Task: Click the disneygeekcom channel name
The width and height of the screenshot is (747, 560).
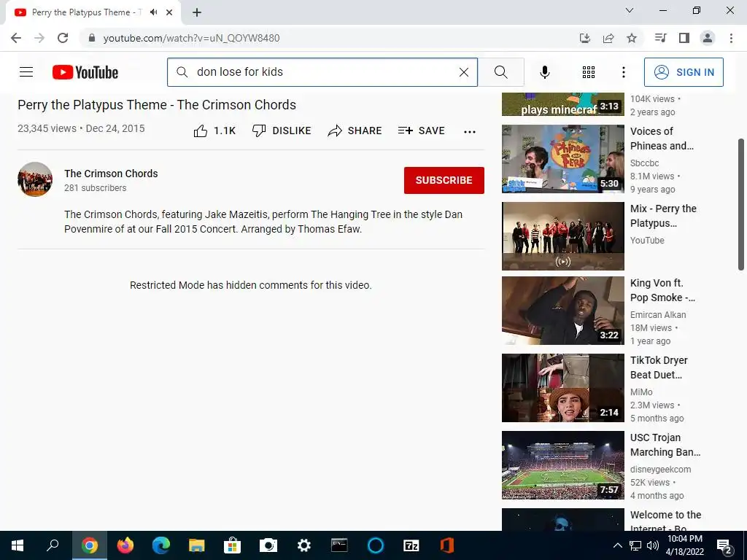Action: click(x=660, y=469)
